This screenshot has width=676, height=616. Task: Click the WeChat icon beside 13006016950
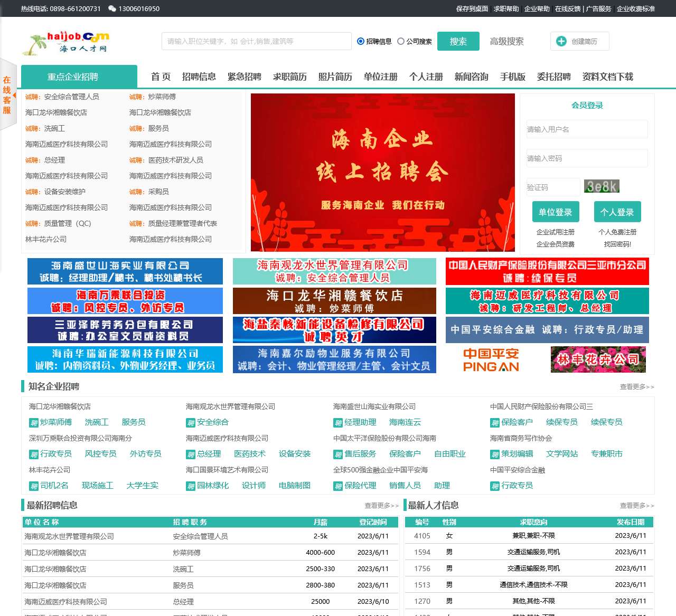tap(112, 8)
